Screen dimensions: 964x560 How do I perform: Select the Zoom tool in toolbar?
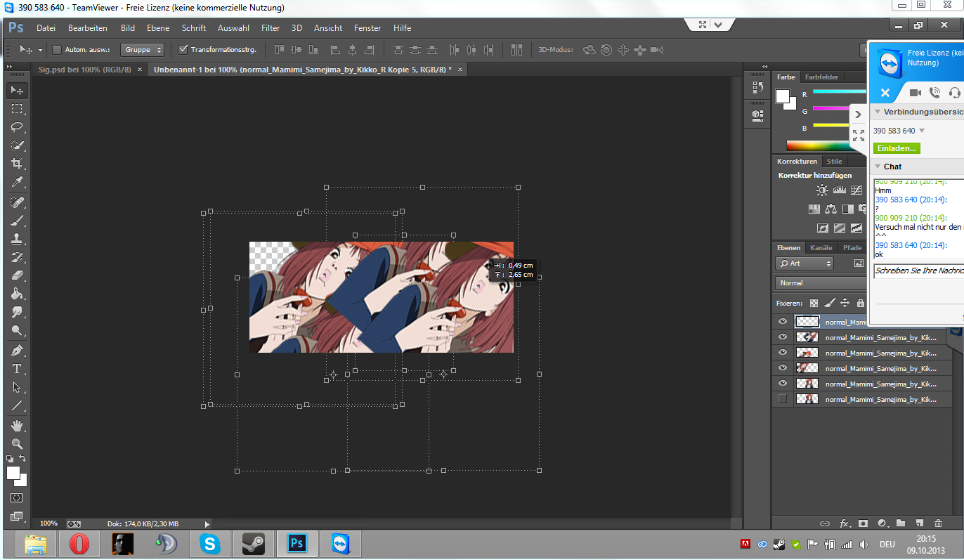pyautogui.click(x=17, y=444)
